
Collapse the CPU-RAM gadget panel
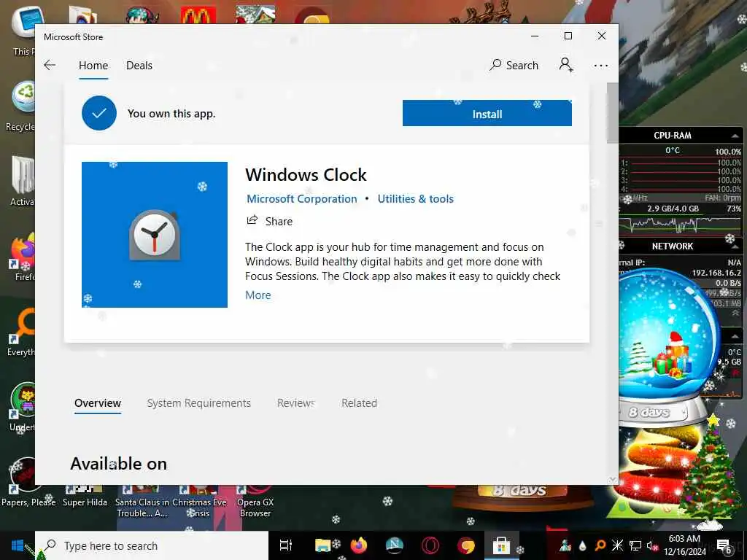coord(735,136)
